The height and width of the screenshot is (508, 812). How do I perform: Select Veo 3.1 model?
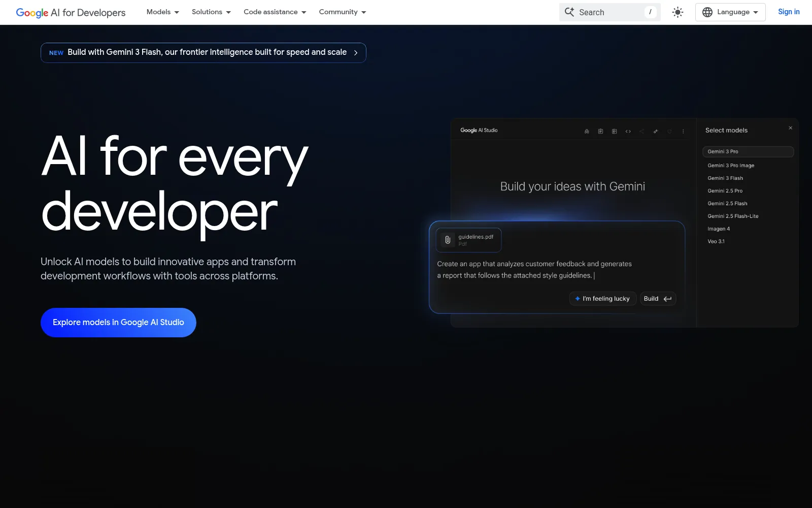(x=716, y=242)
